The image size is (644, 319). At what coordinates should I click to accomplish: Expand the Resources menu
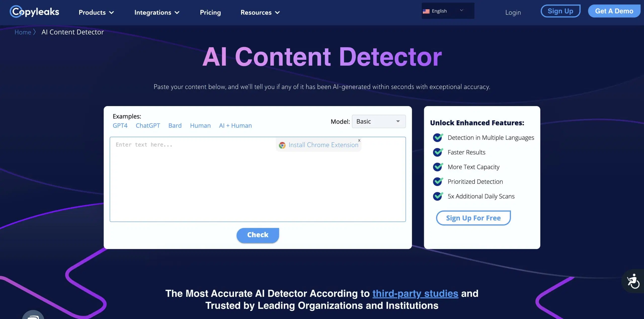[260, 12]
